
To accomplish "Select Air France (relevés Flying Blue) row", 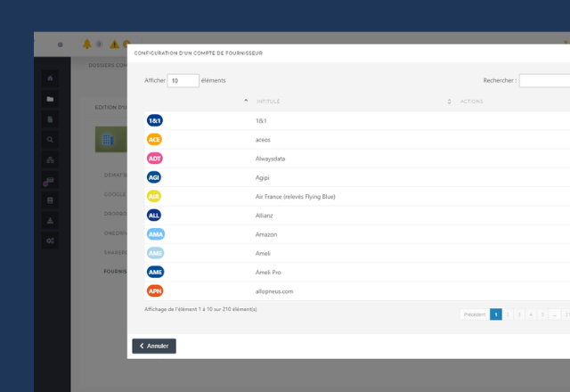I will point(295,196).
